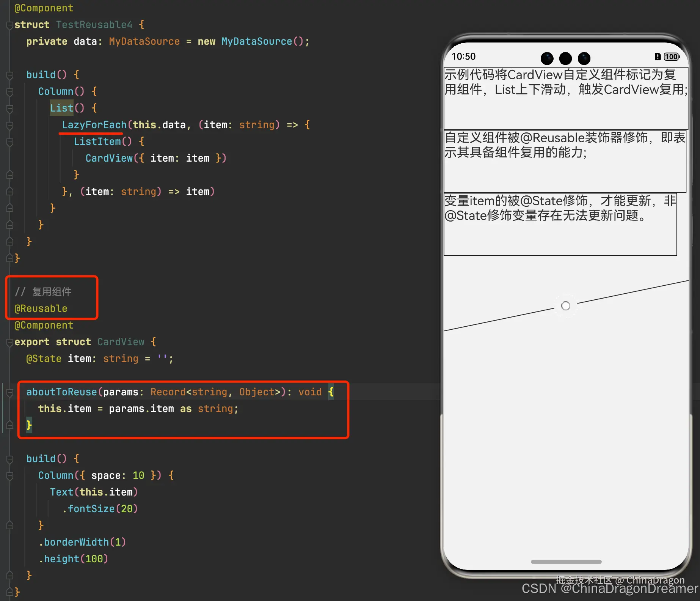Click the battery 100 indicator in phone preview
This screenshot has height=601, width=700.
point(672,57)
